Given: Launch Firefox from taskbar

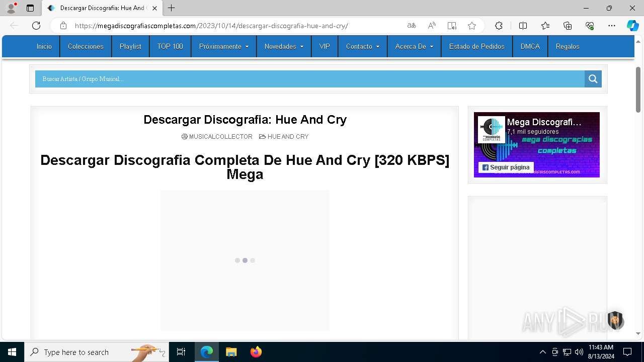Looking at the screenshot, I should point(256,352).
